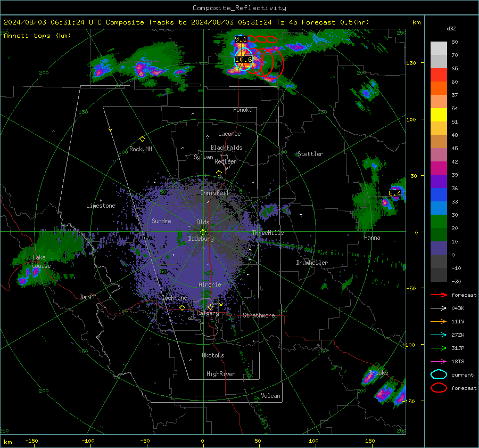This screenshot has height=448, width=479.
Task: Click the Stettler city label
Action: point(310,154)
